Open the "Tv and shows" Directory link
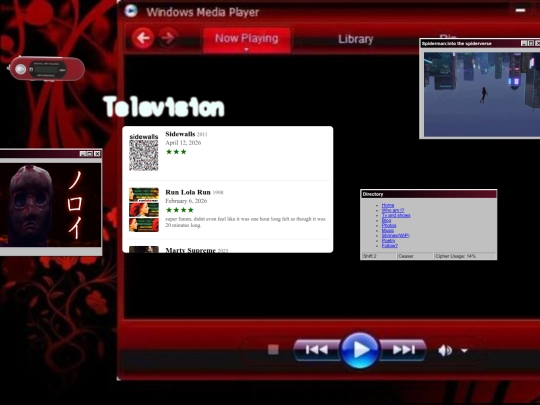The height and width of the screenshot is (405, 540). 396,215
